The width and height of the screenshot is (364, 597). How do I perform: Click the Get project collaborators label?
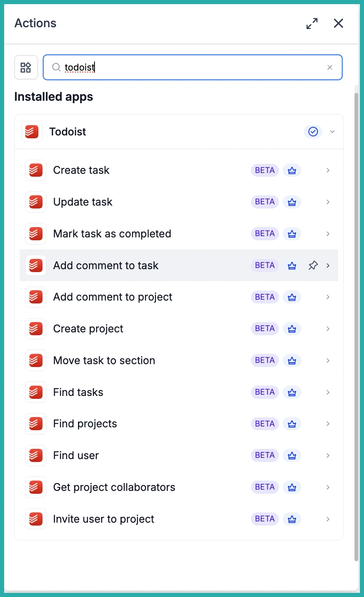pyautogui.click(x=114, y=487)
